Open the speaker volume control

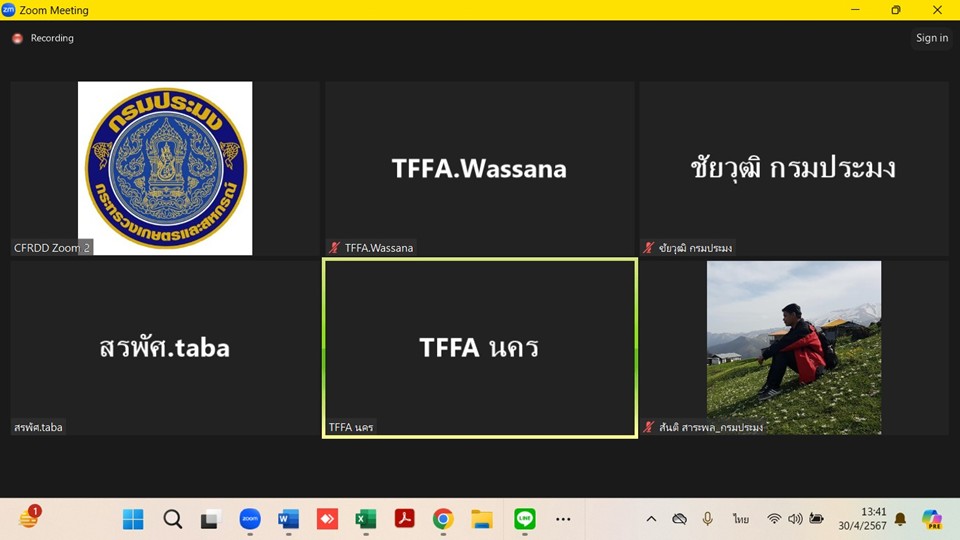point(795,519)
